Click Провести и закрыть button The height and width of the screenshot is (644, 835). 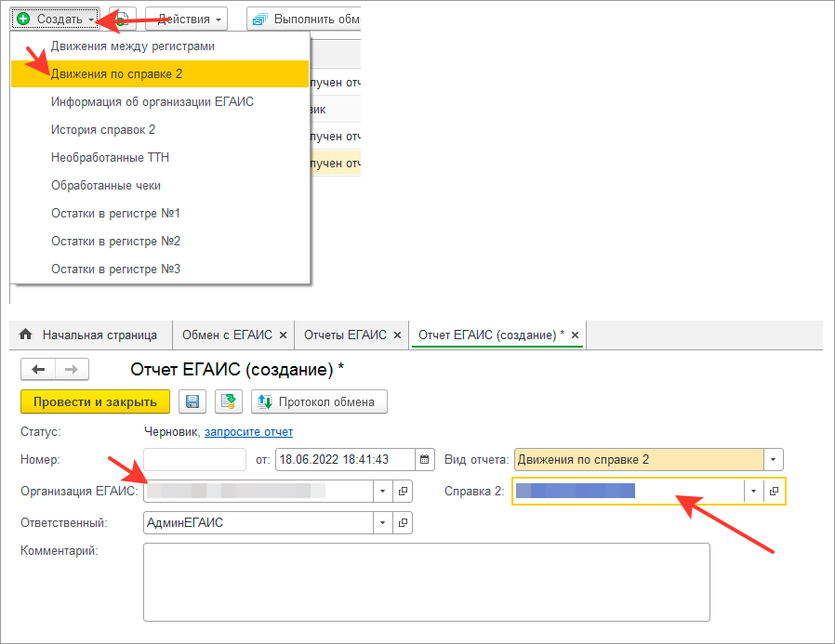click(x=96, y=401)
